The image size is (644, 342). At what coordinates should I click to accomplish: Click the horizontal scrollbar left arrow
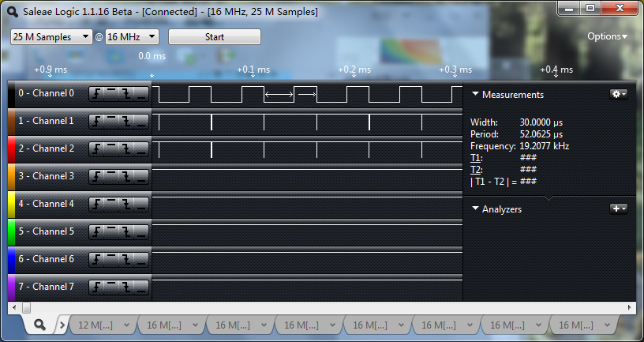pyautogui.click(x=14, y=307)
